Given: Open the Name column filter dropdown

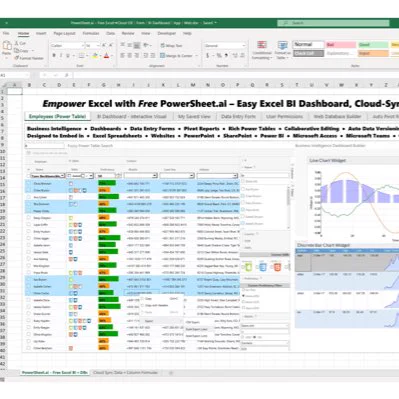Looking at the screenshot, I should (x=63, y=176).
